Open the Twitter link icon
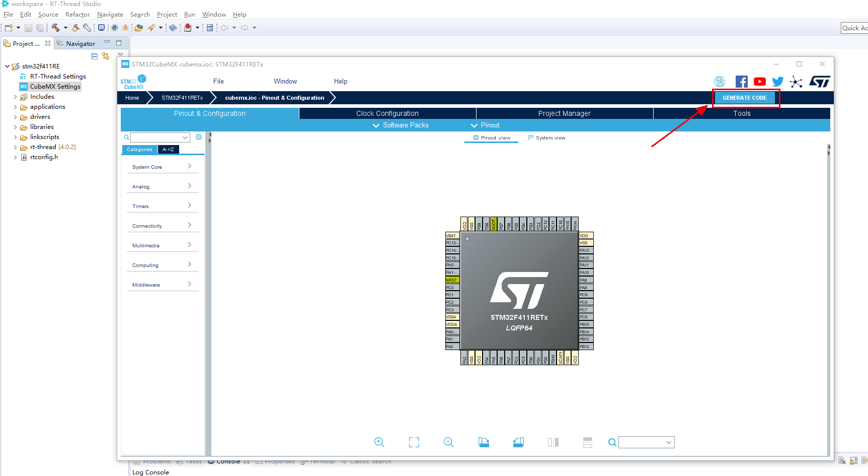This screenshot has width=868, height=476. 778,82
